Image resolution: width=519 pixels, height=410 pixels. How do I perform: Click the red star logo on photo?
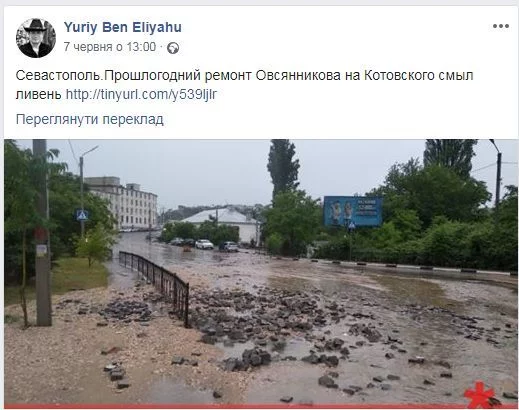pyautogui.click(x=480, y=395)
